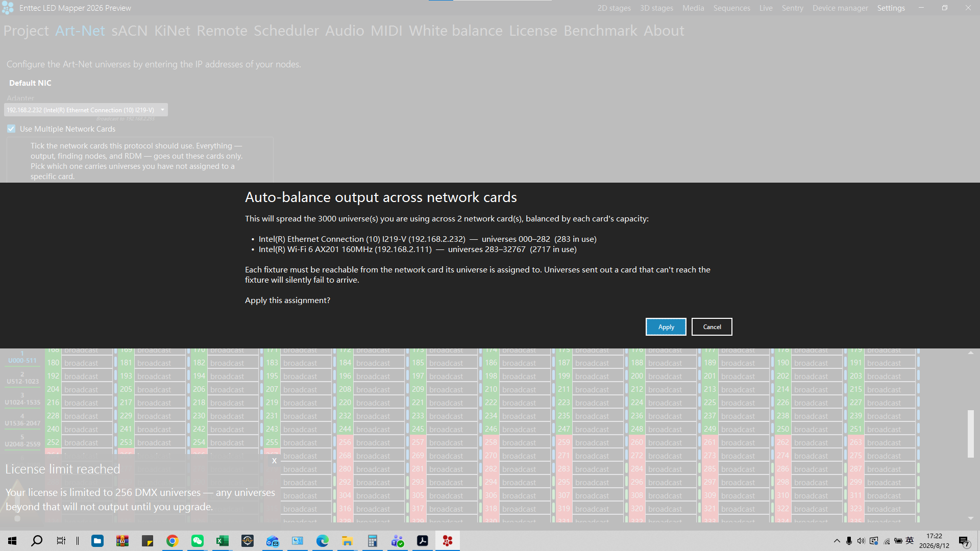This screenshot has height=551, width=980.
Task: Click the microphone tray icon
Action: point(849,541)
